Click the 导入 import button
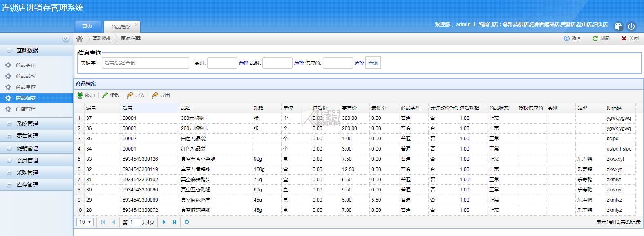This screenshot has width=644, height=236. tap(136, 95)
